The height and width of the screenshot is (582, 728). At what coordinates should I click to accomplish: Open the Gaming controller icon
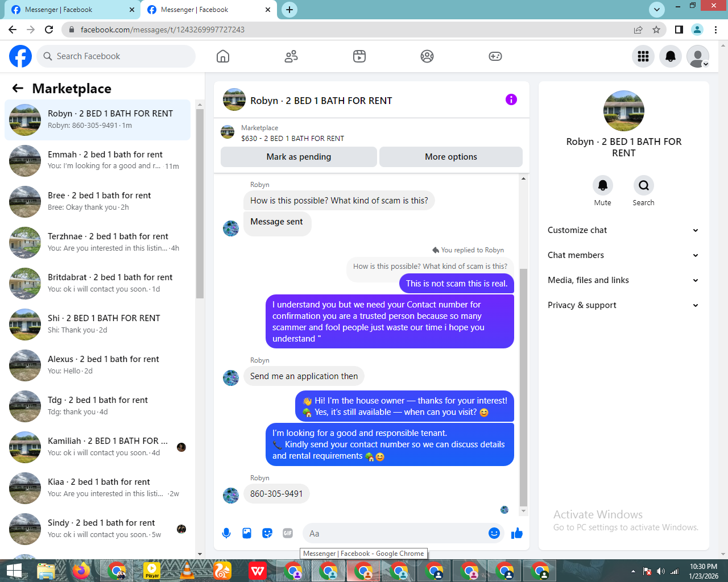[495, 56]
